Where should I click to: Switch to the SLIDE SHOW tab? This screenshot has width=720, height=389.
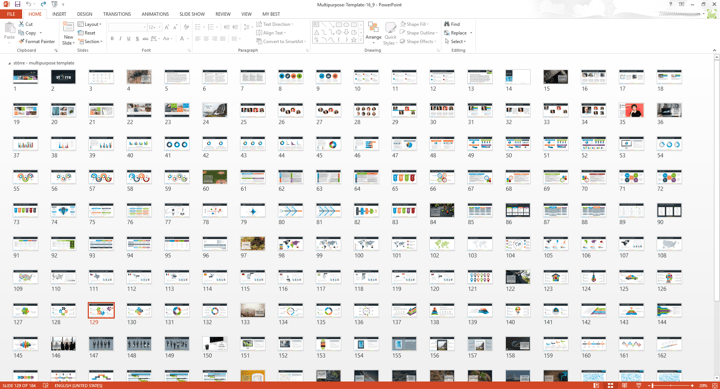pos(192,14)
